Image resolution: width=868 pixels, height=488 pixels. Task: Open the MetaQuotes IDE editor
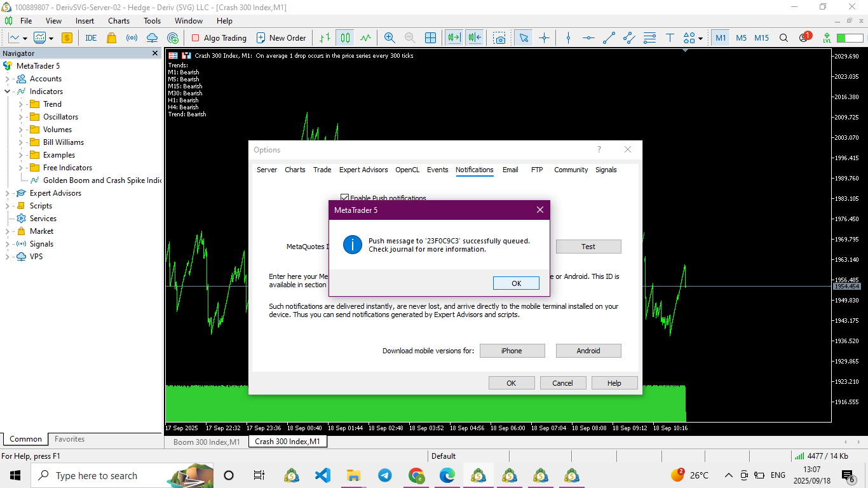[x=91, y=38]
